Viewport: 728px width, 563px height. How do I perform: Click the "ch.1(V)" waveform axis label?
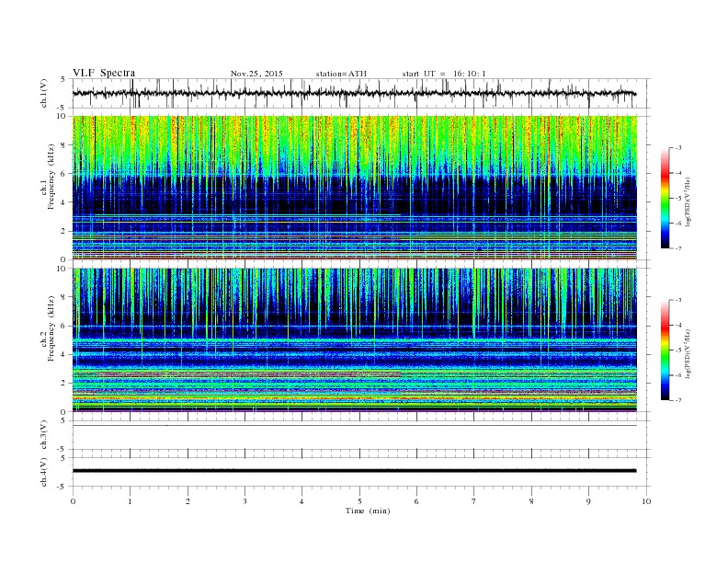(x=44, y=93)
